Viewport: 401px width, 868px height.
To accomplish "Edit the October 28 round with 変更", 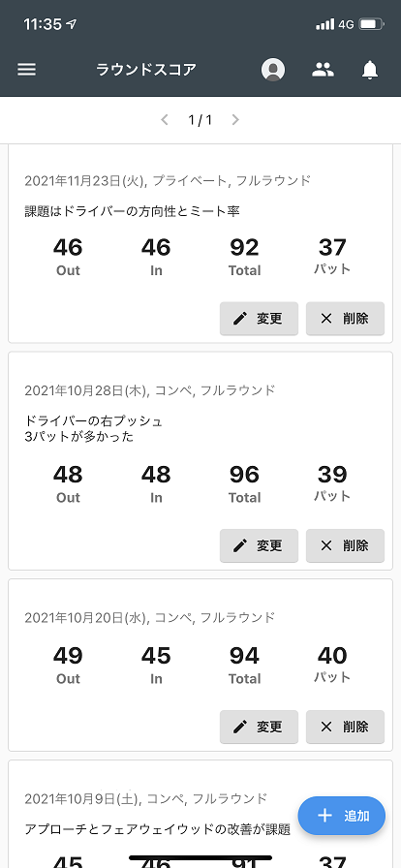I will tap(259, 545).
